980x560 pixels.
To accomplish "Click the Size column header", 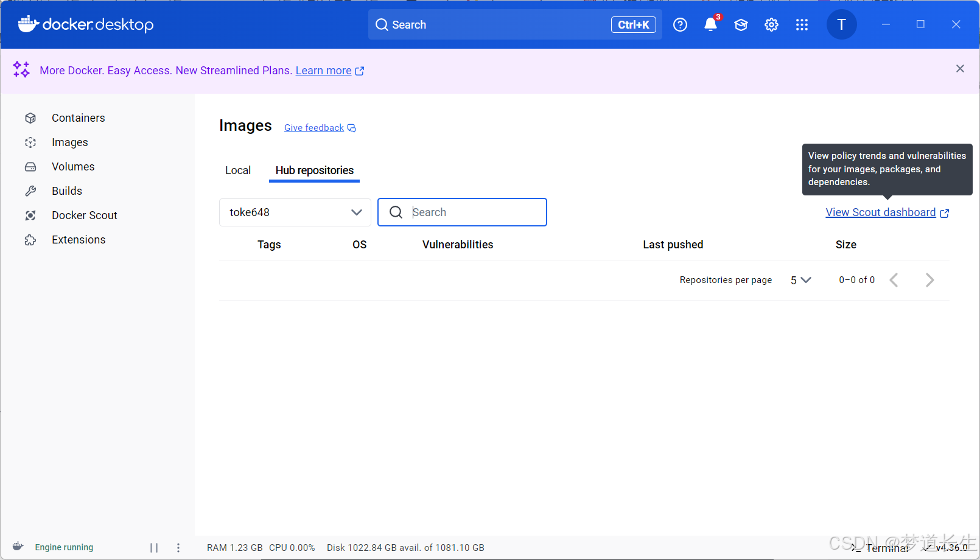I will tap(845, 245).
